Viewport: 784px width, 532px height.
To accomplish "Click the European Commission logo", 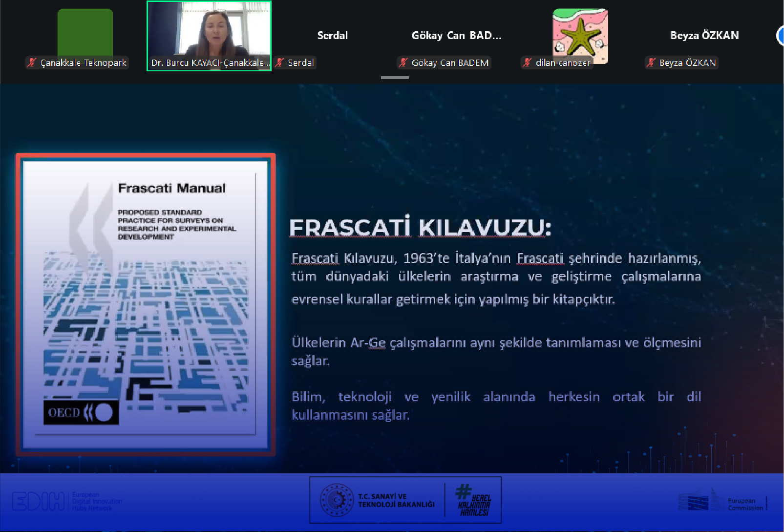I will tap(722, 501).
